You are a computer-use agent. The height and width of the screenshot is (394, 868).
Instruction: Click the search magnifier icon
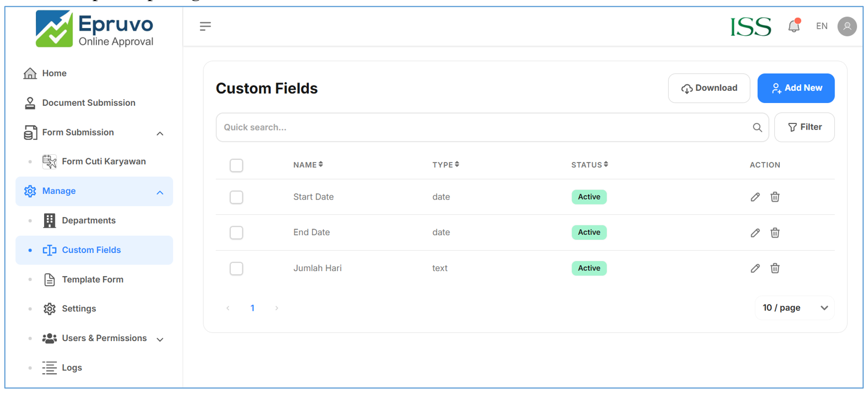tap(757, 127)
